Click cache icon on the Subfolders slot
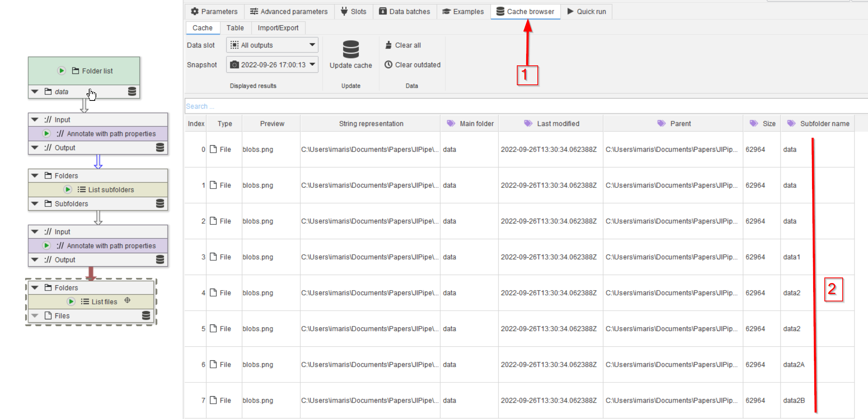This screenshot has height=419, width=868. pos(160,204)
